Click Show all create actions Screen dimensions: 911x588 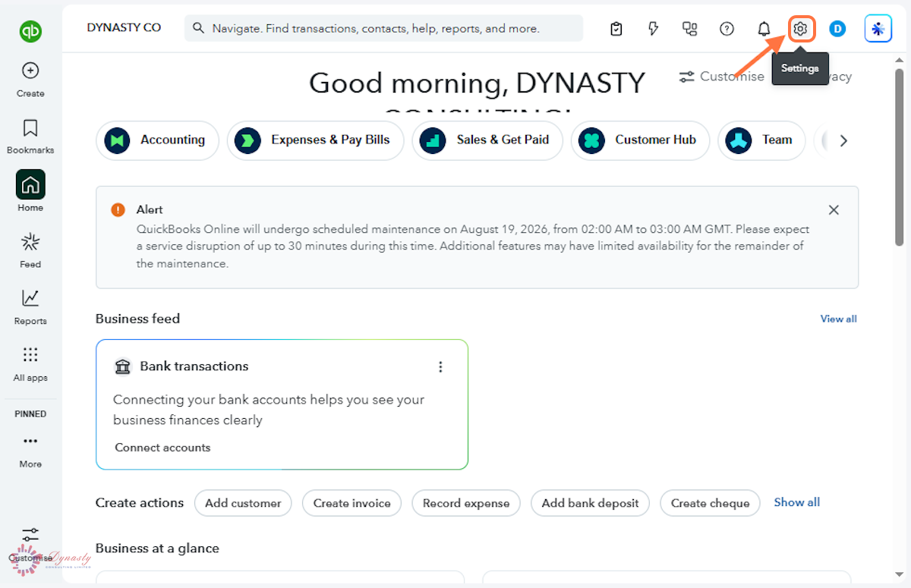(x=797, y=502)
